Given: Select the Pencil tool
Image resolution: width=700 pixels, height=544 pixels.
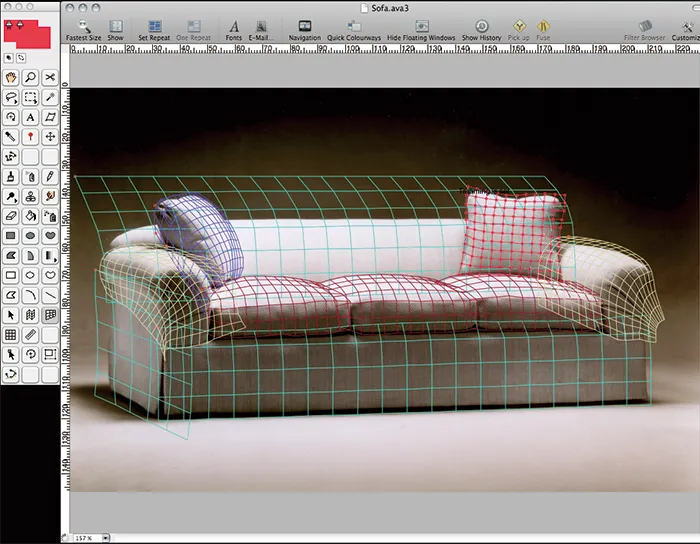Looking at the screenshot, I should point(50,177).
